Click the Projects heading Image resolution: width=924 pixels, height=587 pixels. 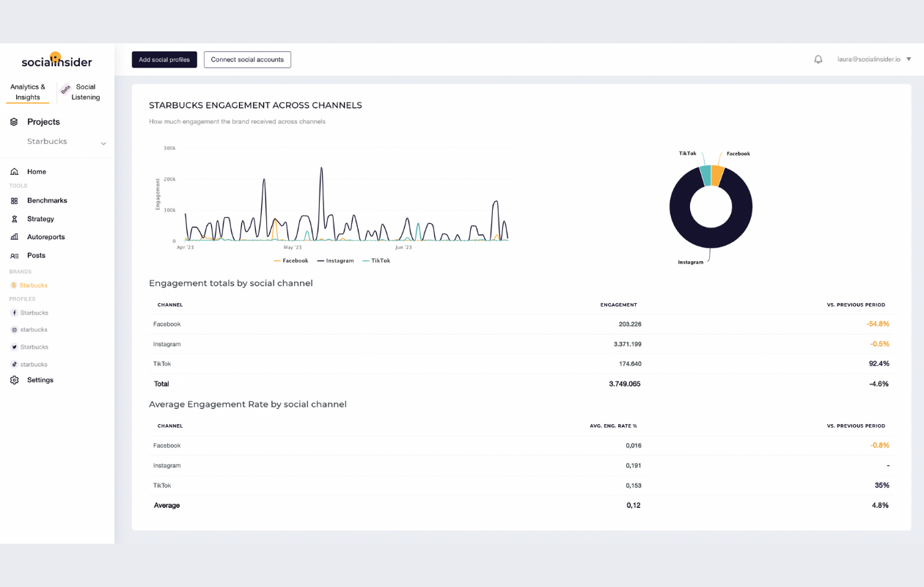pos(43,122)
